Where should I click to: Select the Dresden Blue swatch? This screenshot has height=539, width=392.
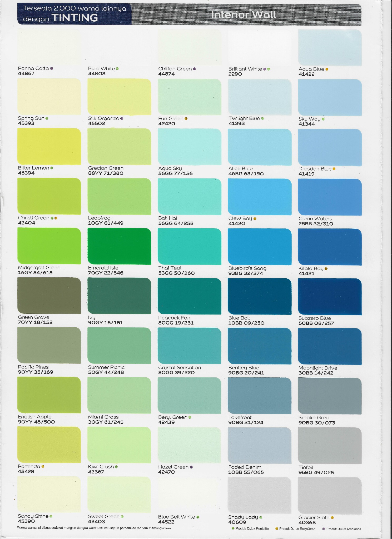pyautogui.click(x=330, y=147)
